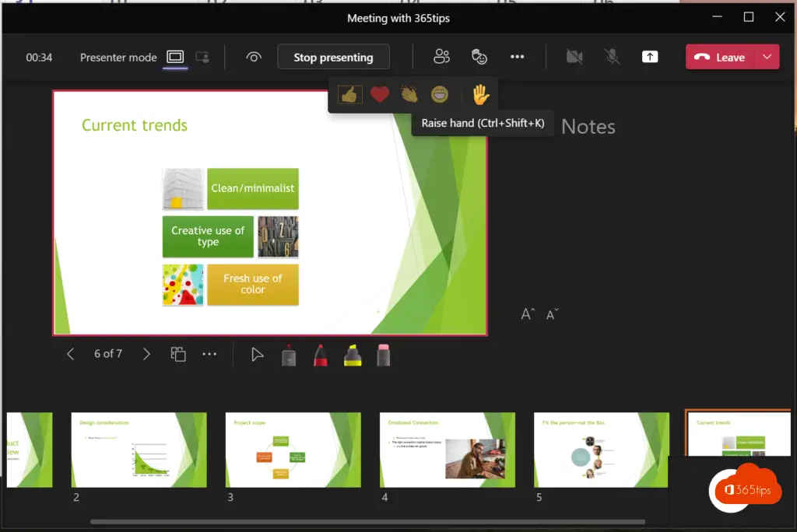The height and width of the screenshot is (532, 797).
Task: Choose the pink eraser tool
Action: point(383,355)
